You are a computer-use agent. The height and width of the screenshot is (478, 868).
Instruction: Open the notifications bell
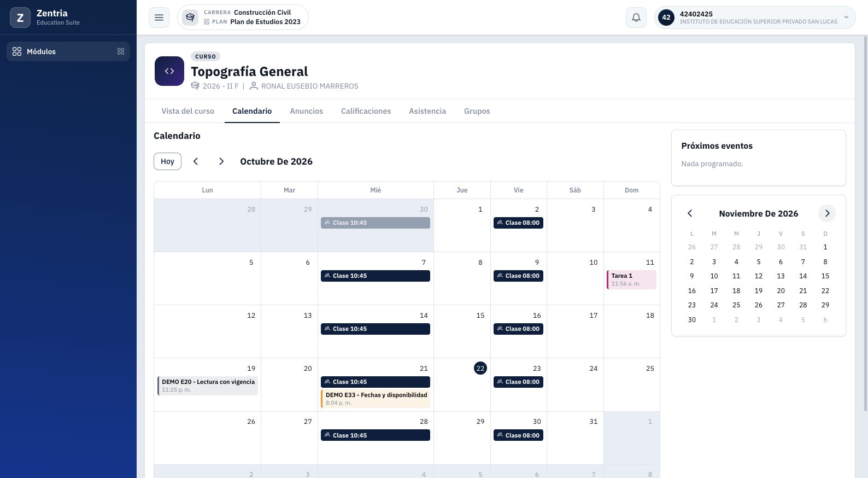click(x=636, y=18)
